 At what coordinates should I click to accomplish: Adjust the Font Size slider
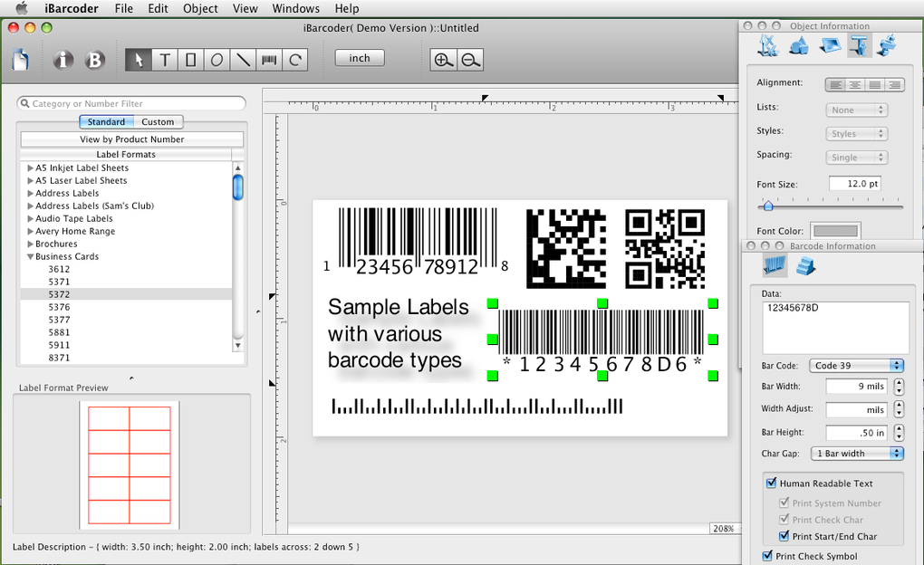coord(768,206)
